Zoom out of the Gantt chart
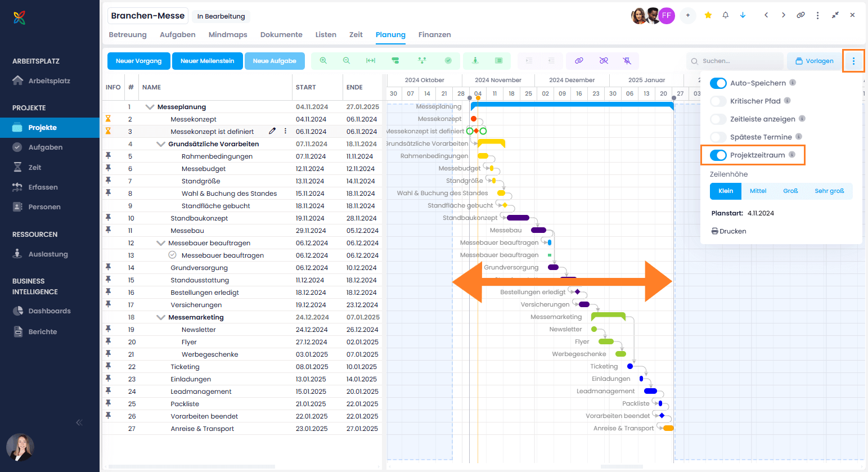 [347, 61]
